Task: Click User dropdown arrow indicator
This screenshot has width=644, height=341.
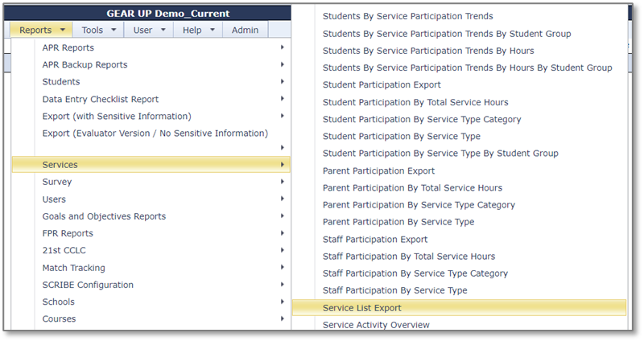Action: [163, 30]
